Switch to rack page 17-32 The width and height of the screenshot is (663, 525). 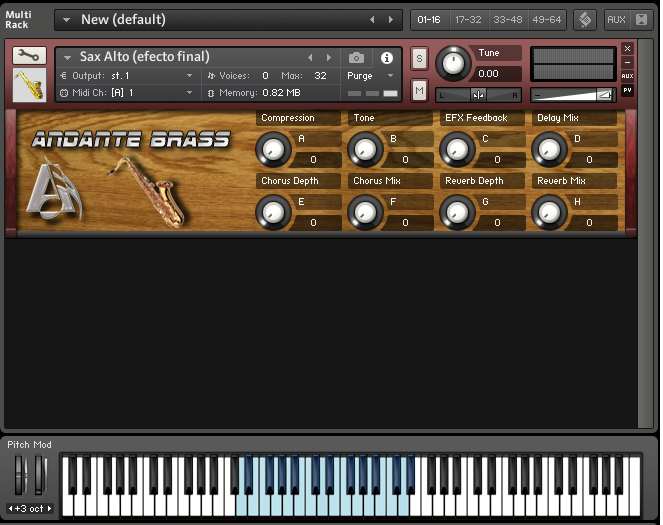point(468,20)
